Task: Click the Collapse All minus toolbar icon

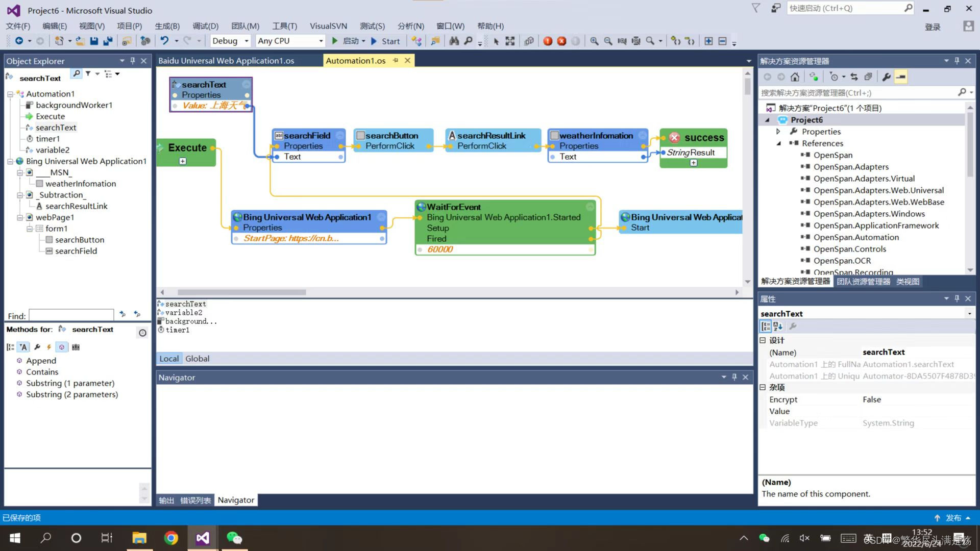Action: (x=722, y=41)
